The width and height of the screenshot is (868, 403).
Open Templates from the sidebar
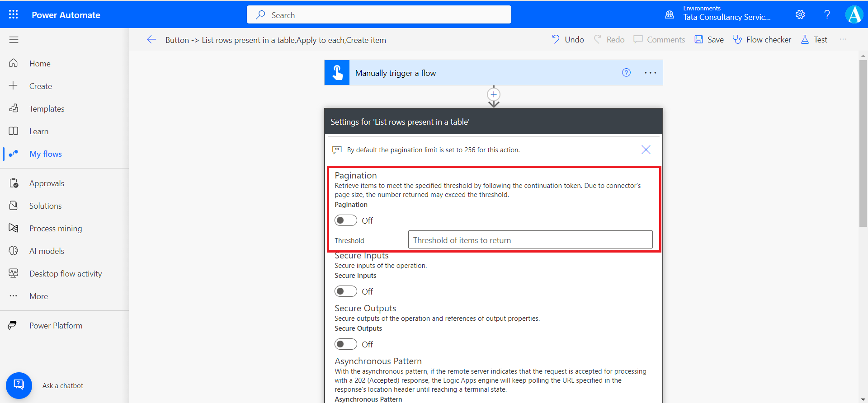click(x=47, y=109)
